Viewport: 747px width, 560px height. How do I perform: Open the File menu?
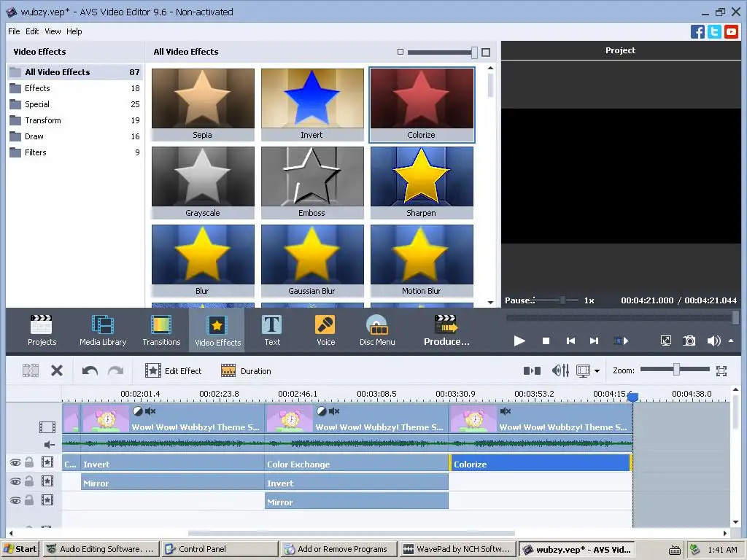(14, 31)
